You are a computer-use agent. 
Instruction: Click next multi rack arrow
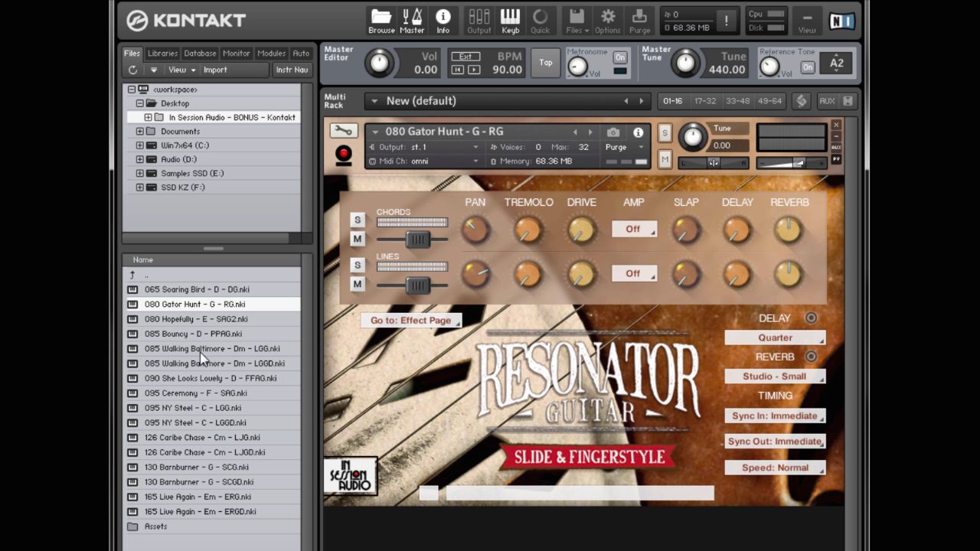pyautogui.click(x=642, y=101)
